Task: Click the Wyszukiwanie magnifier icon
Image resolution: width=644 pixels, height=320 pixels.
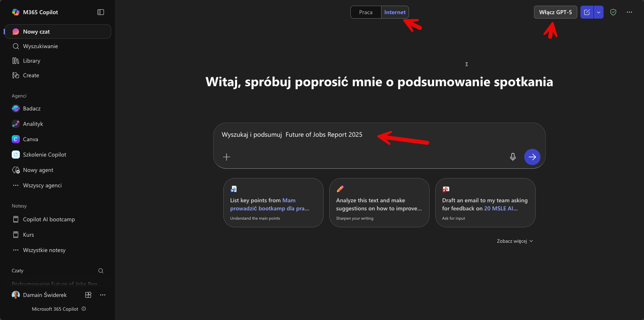Action: tap(16, 46)
